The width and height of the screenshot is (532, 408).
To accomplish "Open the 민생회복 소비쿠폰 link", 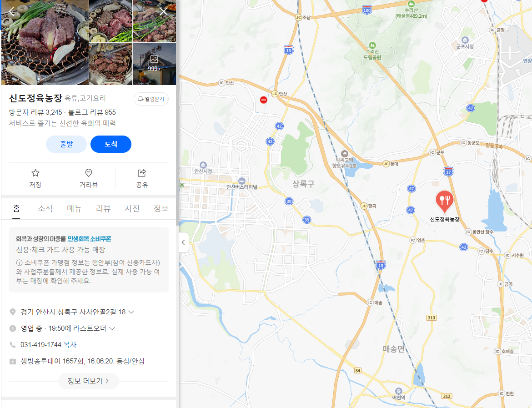I will [90, 239].
